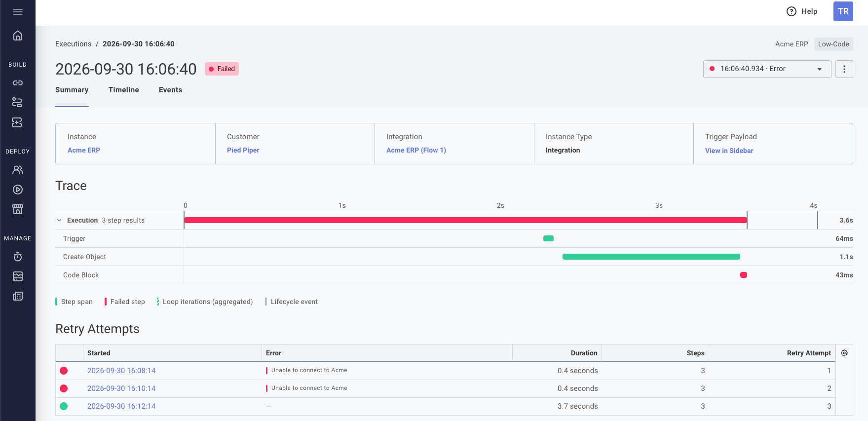Open the storefront icon under Deploy
Image resolution: width=868 pixels, height=421 pixels.
[x=18, y=209]
